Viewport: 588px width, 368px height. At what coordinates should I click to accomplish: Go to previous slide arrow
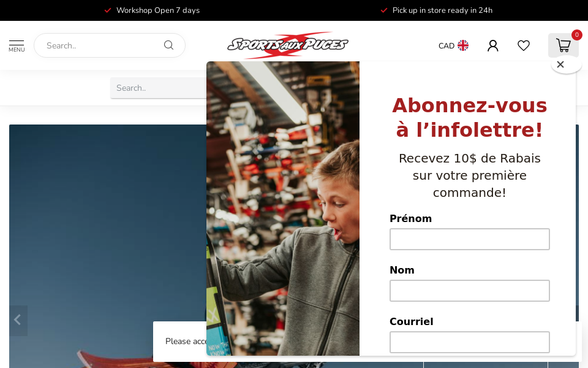click(x=18, y=320)
